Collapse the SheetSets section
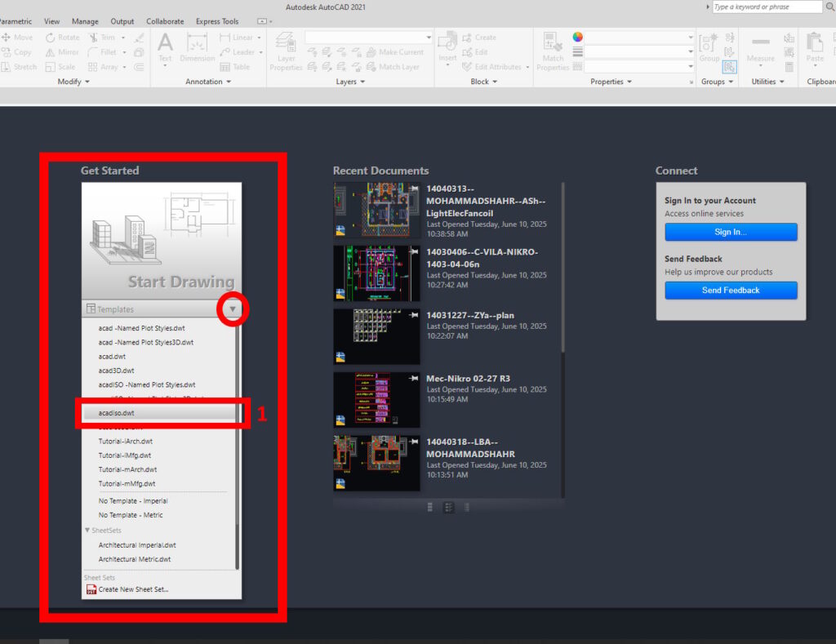The image size is (836, 644). point(87,531)
